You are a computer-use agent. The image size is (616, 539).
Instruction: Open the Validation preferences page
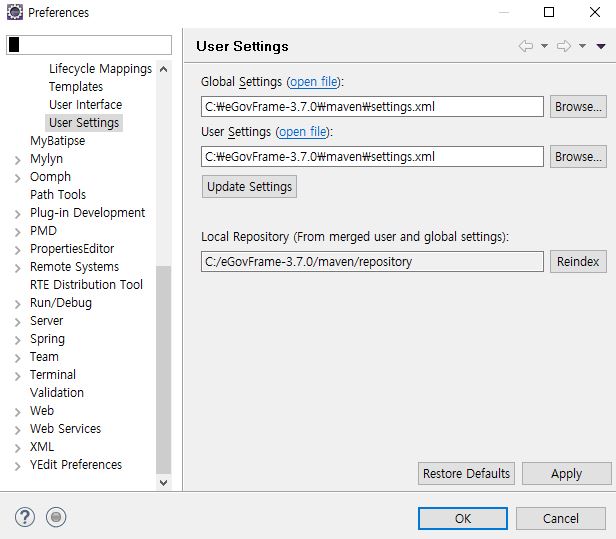pyautogui.click(x=57, y=393)
